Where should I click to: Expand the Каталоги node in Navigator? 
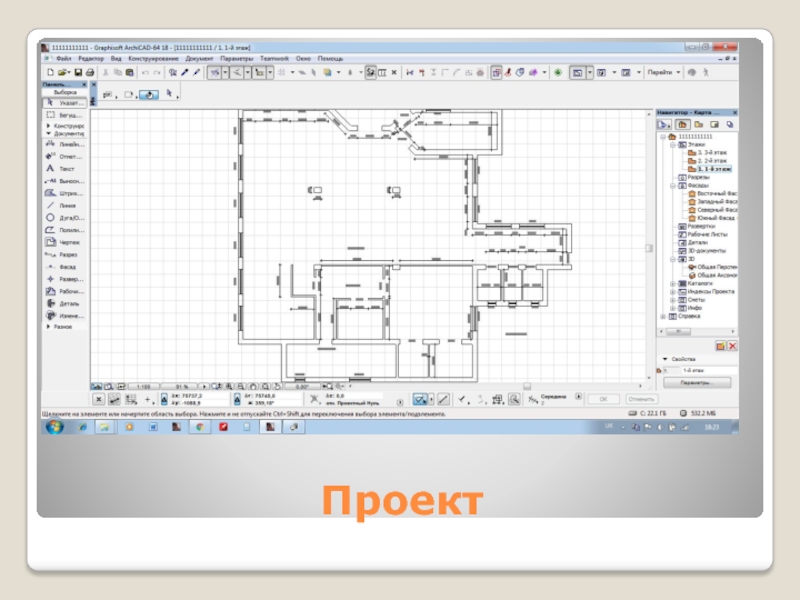click(673, 283)
